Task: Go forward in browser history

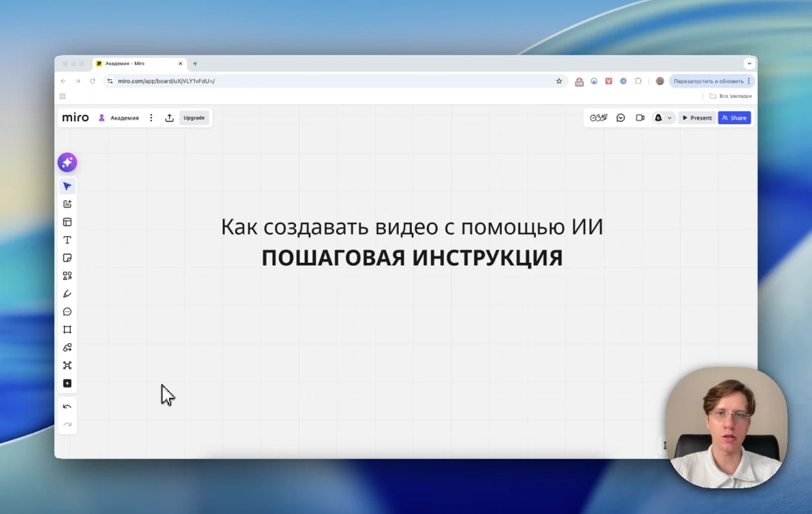Action: point(78,81)
